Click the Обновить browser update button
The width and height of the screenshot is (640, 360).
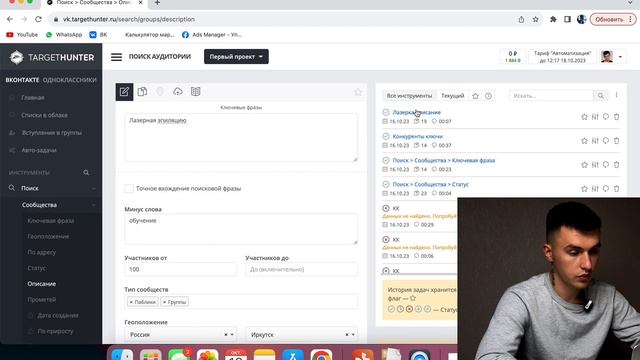pyautogui.click(x=613, y=19)
